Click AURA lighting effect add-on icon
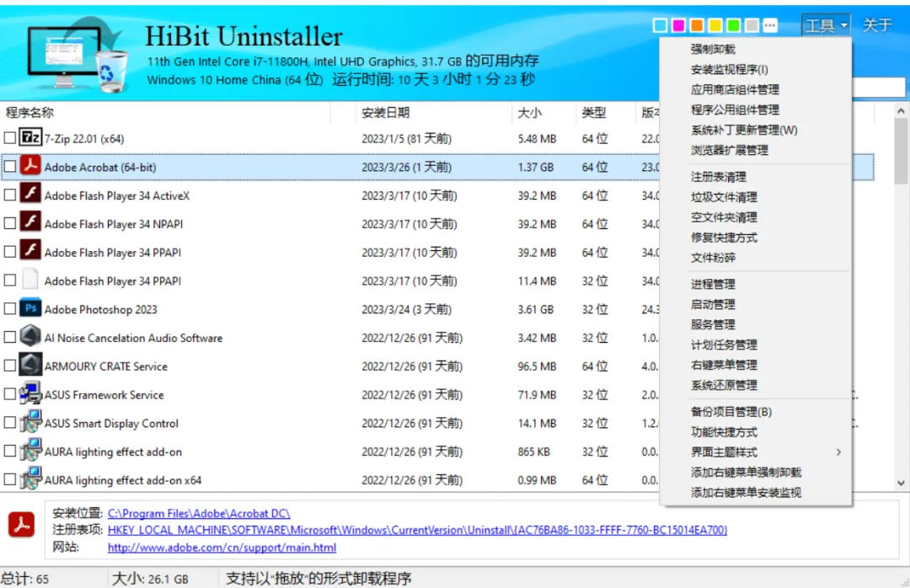Screen dimensions: 910x588 pos(30,451)
